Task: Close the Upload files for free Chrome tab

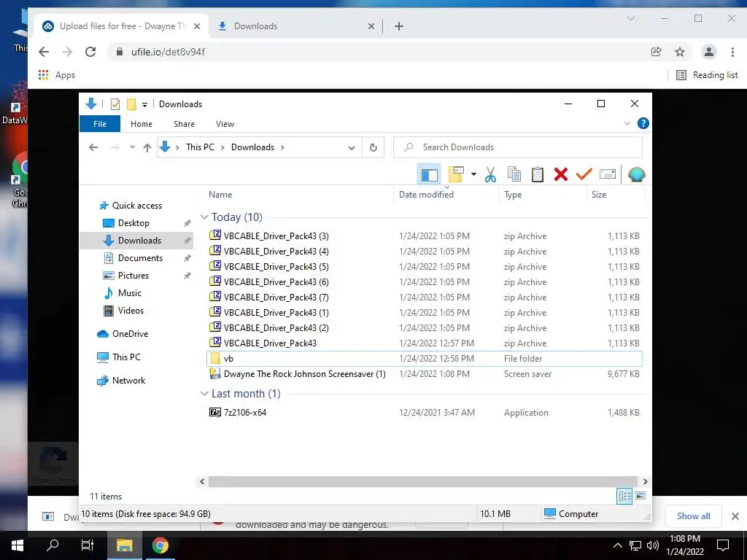Action: click(197, 26)
